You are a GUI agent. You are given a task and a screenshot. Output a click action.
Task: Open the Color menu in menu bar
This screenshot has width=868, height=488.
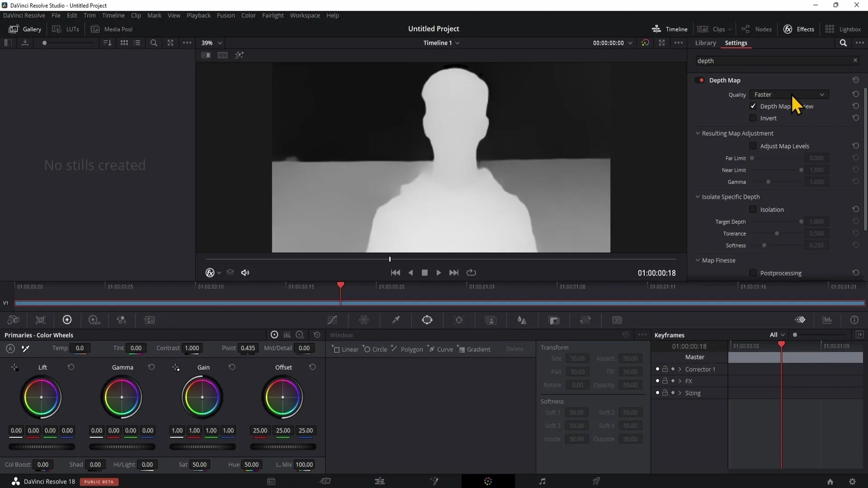[x=249, y=15]
